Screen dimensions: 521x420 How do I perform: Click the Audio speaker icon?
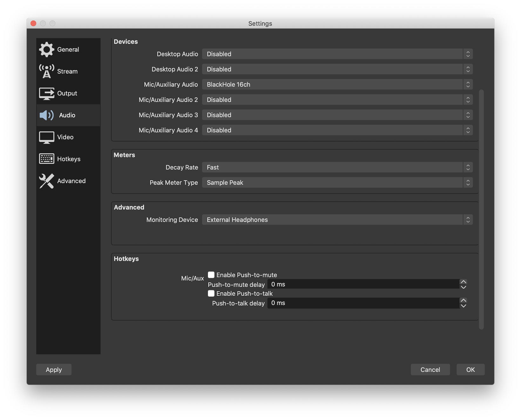(x=47, y=115)
